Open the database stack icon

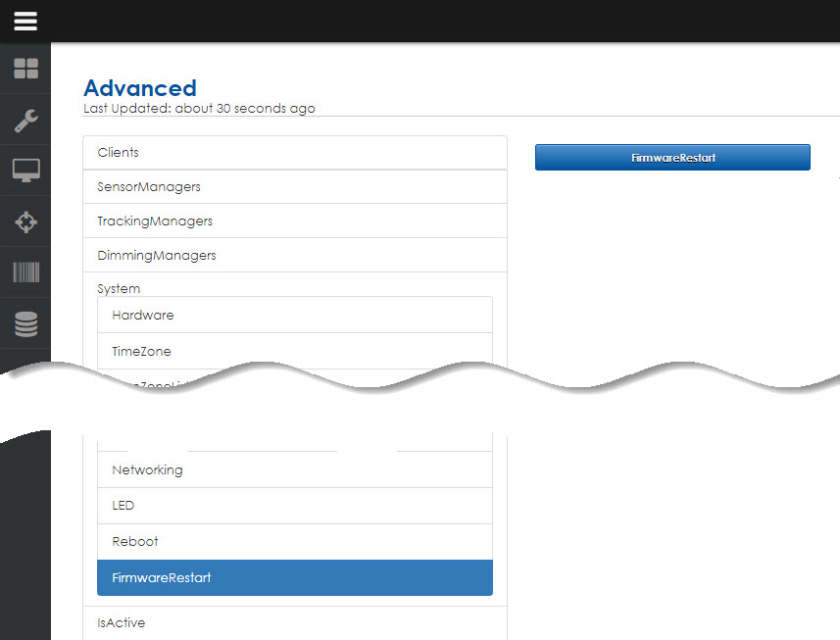click(x=25, y=323)
